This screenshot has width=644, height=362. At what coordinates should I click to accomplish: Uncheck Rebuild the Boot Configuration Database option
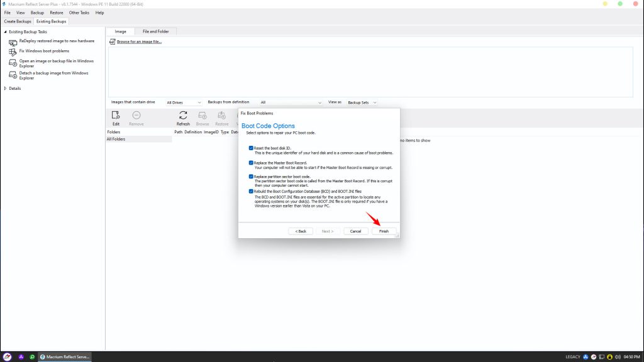251,191
